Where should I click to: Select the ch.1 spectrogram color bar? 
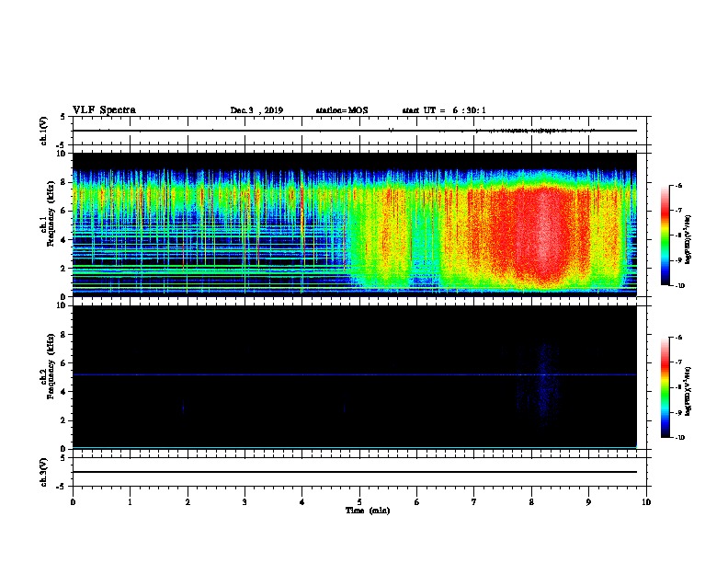click(665, 236)
